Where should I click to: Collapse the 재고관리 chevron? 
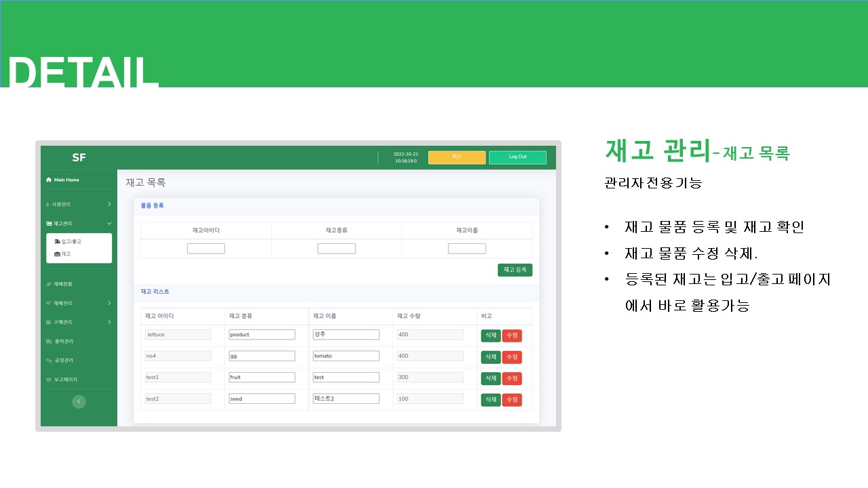click(109, 223)
